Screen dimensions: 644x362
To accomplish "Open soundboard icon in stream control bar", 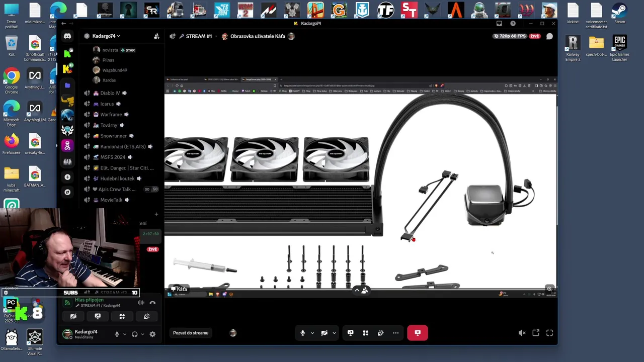I will (x=381, y=333).
